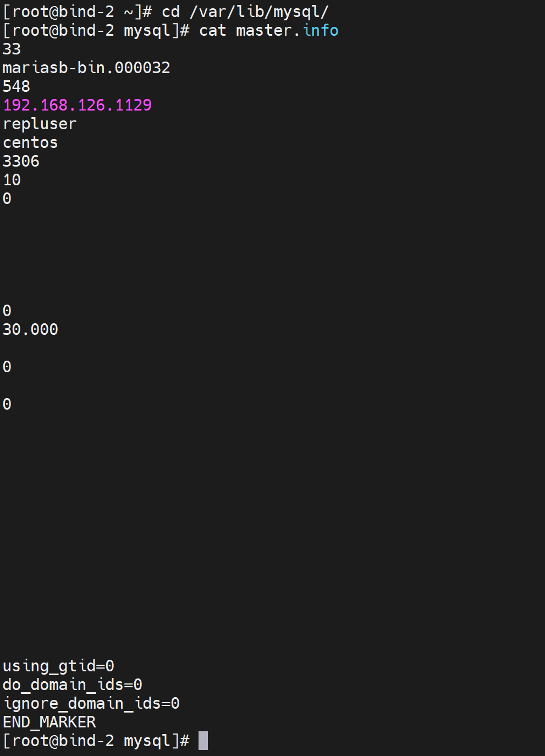545x756 pixels.
Task: Click the "master." filename text before info
Action: point(268,30)
